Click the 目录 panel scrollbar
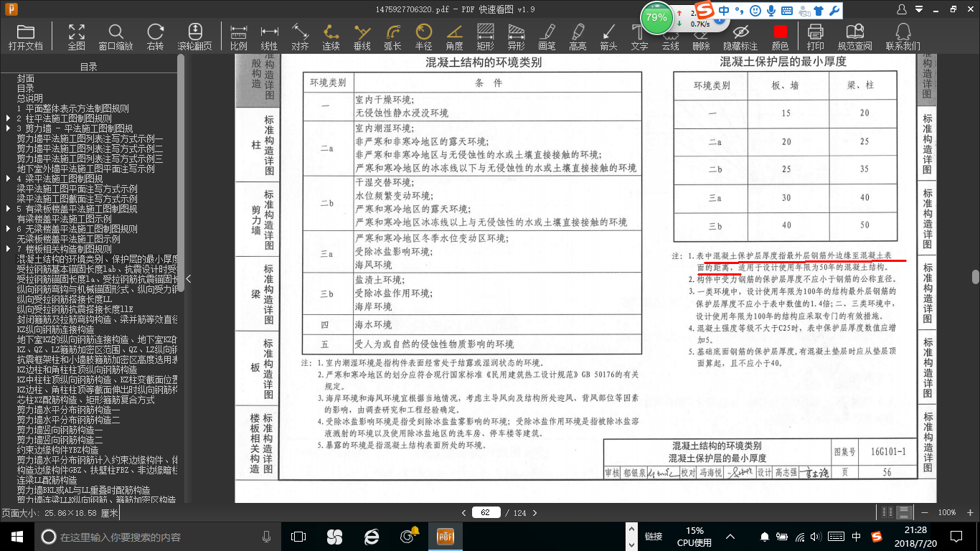Image resolution: width=980 pixels, height=551 pixels. coord(181,172)
